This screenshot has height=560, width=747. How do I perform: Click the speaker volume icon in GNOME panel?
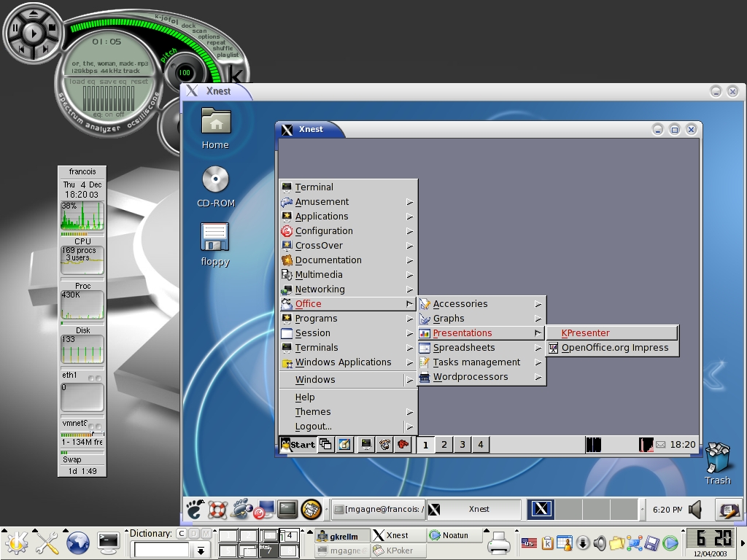coord(695,509)
